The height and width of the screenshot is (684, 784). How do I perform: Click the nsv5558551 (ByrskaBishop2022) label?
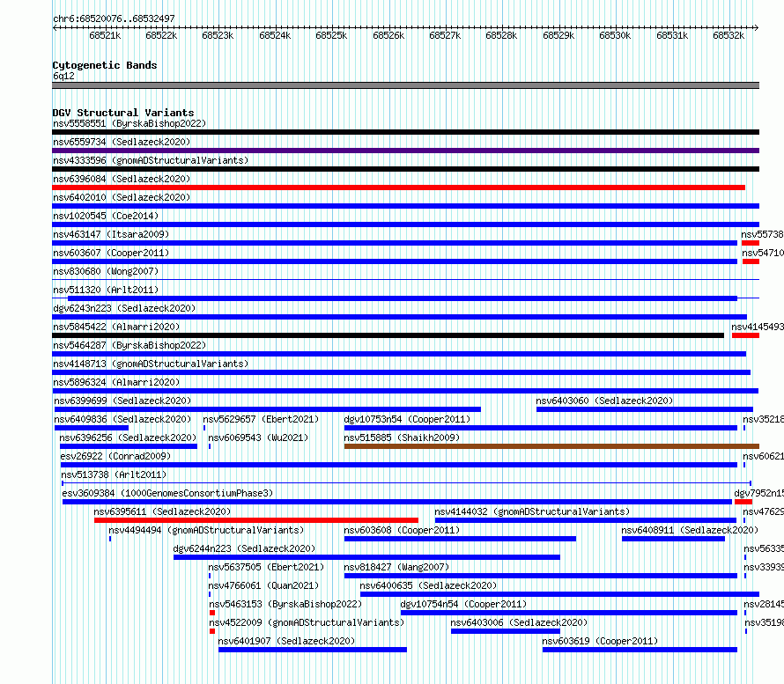tap(129, 123)
